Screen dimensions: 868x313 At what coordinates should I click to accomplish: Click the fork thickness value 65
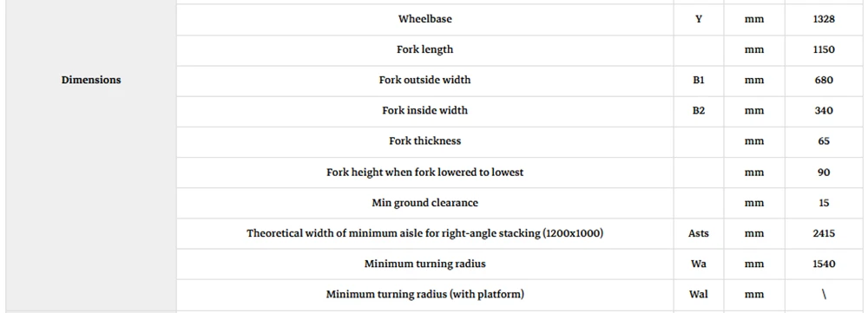[x=824, y=141]
